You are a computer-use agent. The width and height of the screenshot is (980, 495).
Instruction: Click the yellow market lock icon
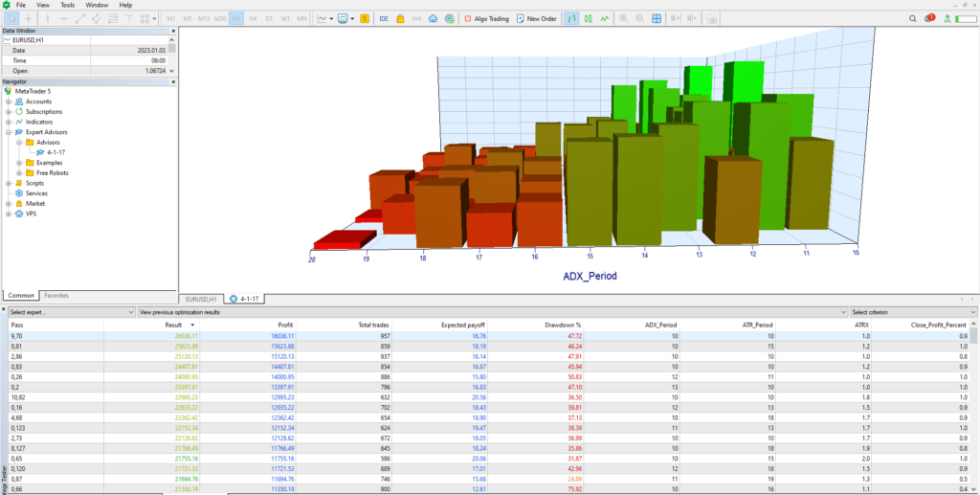(x=400, y=18)
